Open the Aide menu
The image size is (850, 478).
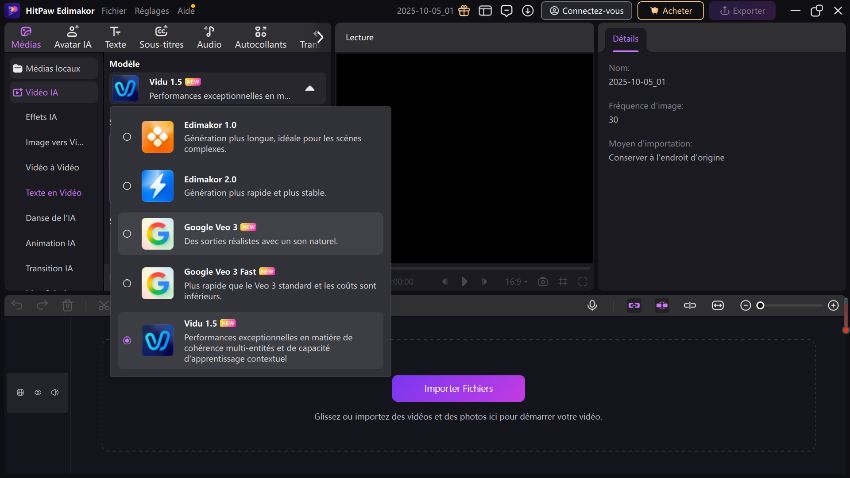point(185,11)
